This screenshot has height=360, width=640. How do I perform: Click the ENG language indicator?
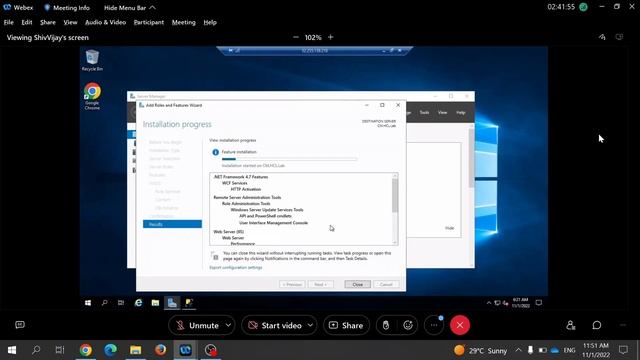pyautogui.click(x=569, y=350)
